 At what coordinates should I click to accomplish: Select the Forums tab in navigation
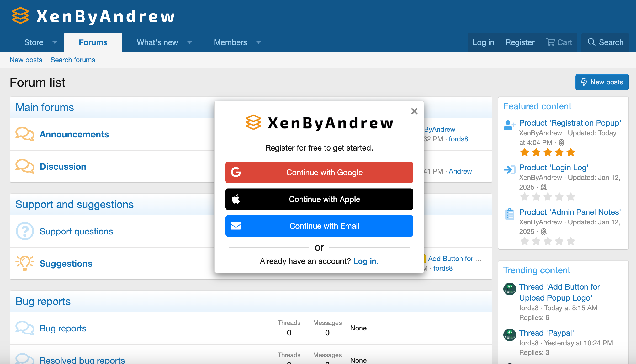(x=93, y=42)
